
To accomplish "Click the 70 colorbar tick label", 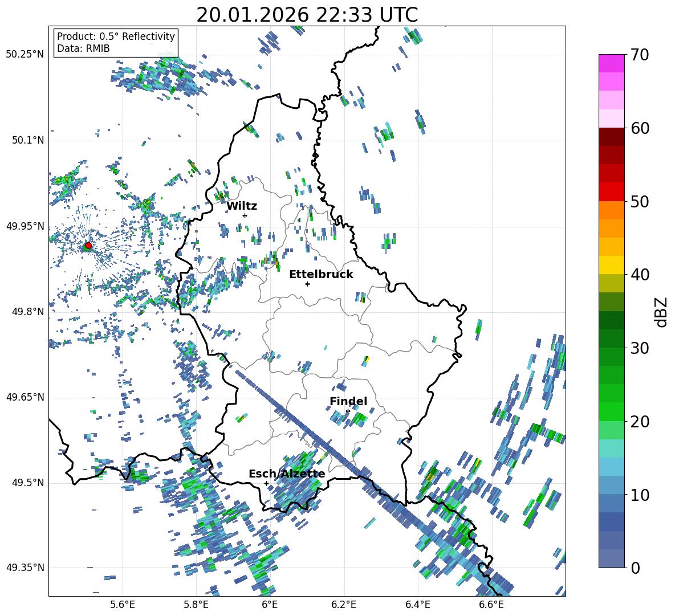I will coord(640,55).
